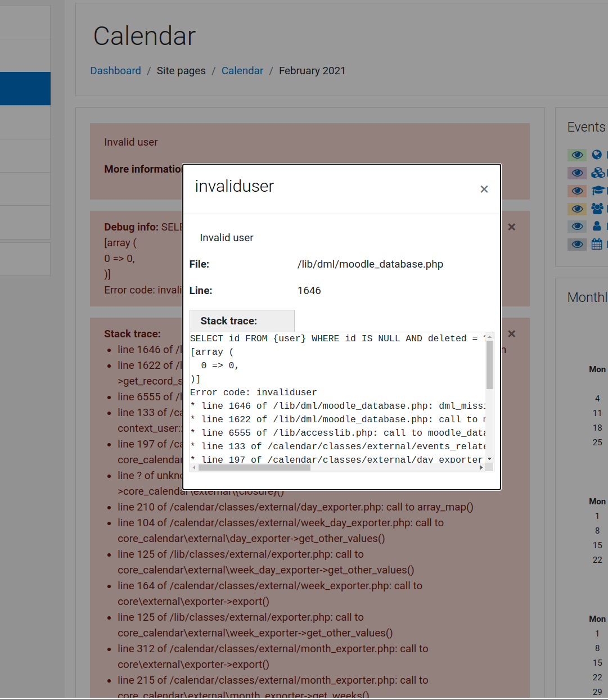
Task: Click the 'line 104 of' week_day_exporter.php entry
Action: coord(281,531)
